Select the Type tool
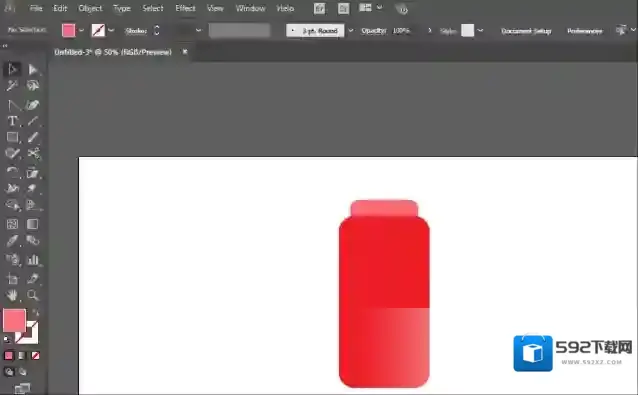The height and width of the screenshot is (395, 638). coord(12,121)
